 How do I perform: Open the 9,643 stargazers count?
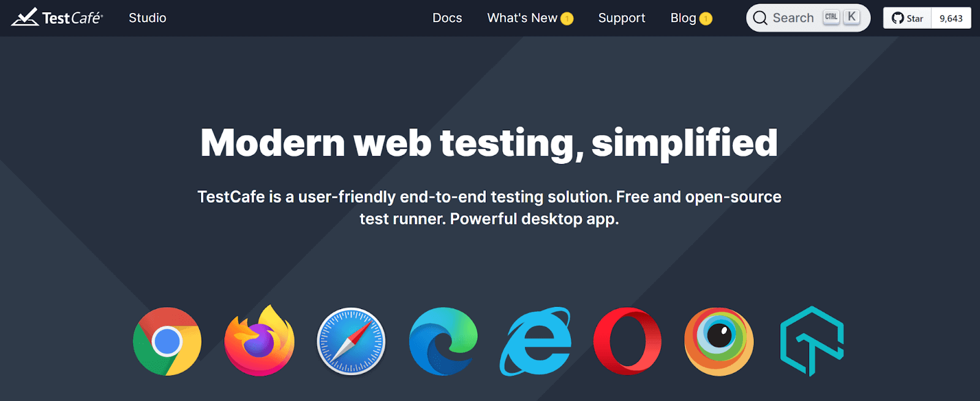(x=951, y=18)
